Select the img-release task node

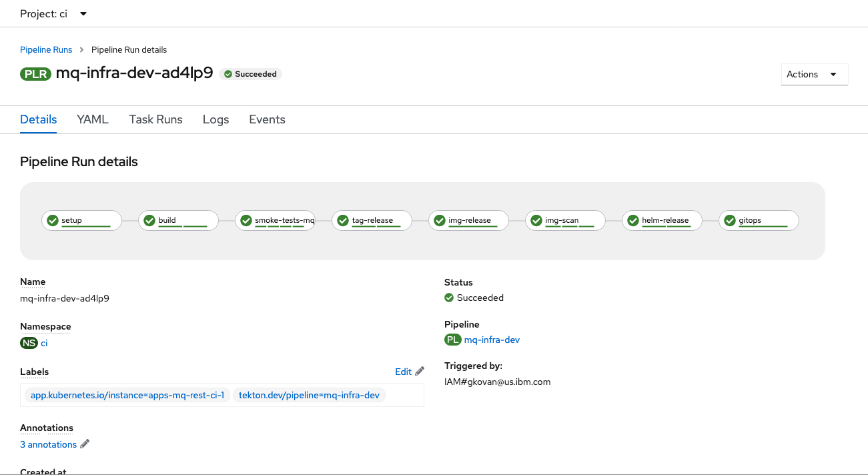point(468,221)
